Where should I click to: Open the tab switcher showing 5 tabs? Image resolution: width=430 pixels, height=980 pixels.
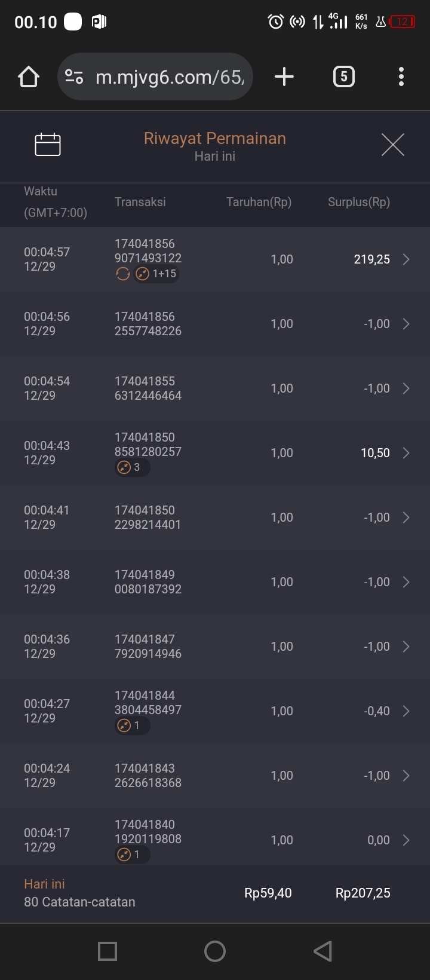pyautogui.click(x=343, y=77)
